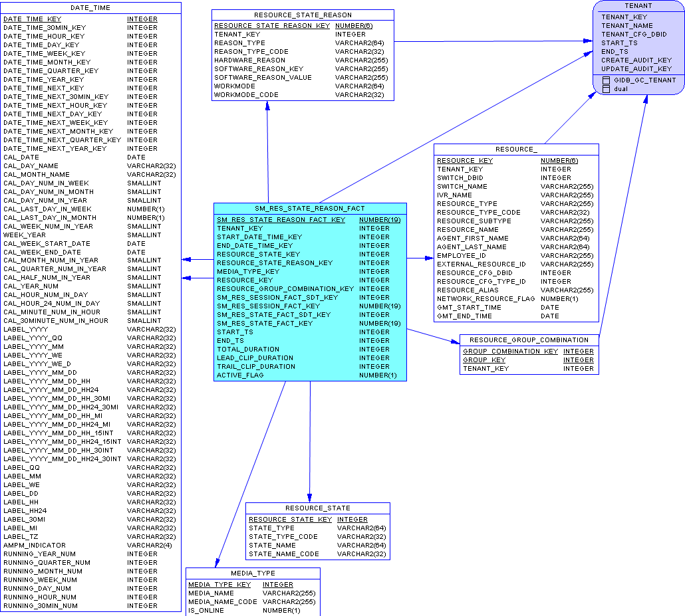
Task: Click EXTERNAL_RESOURCE_ID in the RESOURCE_ table
Action: click(481, 264)
